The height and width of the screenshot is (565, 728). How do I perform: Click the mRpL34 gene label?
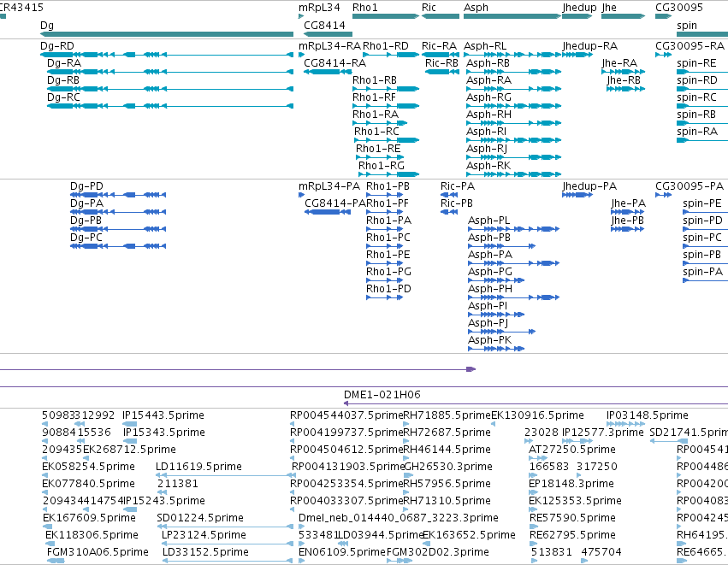tap(319, 8)
